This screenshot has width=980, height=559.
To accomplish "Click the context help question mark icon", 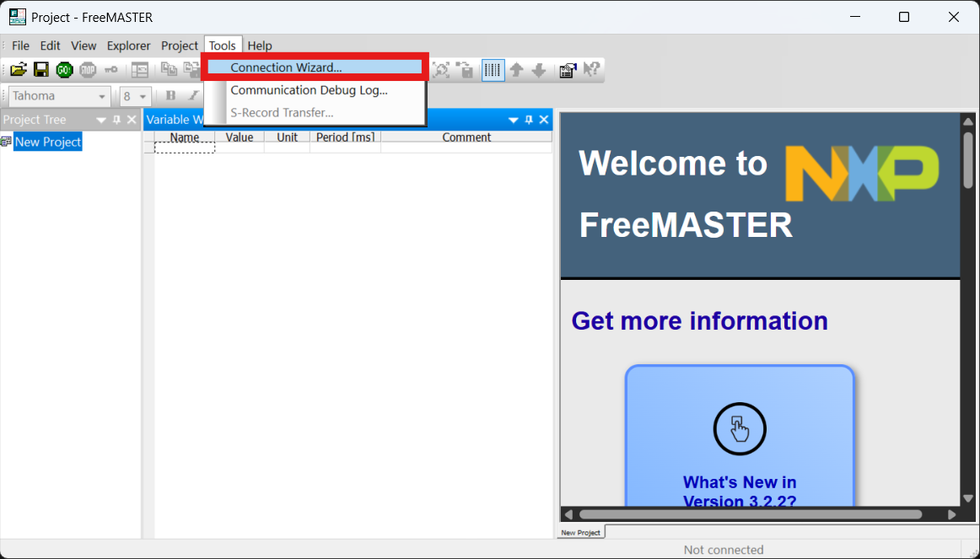I will click(x=592, y=70).
